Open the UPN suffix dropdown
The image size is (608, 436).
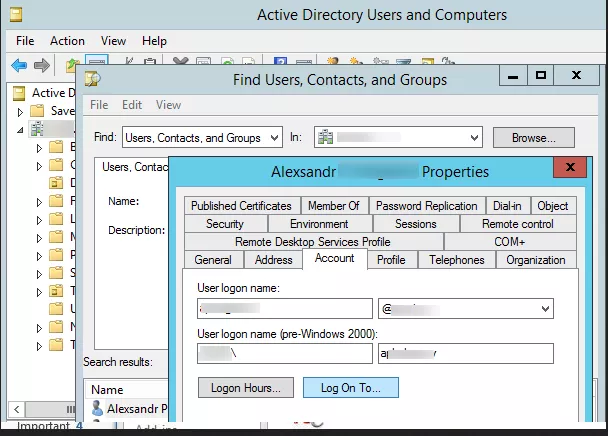point(545,309)
